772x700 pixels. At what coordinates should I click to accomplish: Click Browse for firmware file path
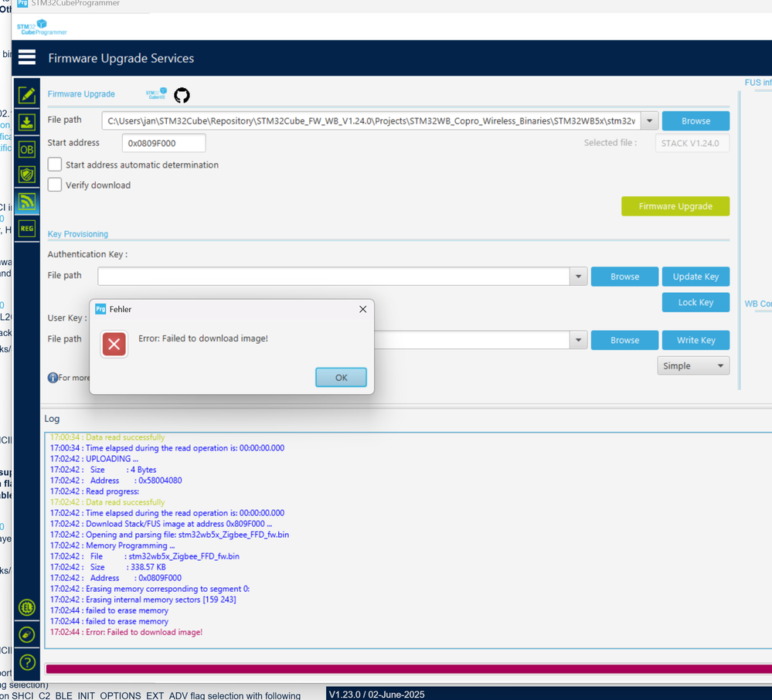coord(695,121)
